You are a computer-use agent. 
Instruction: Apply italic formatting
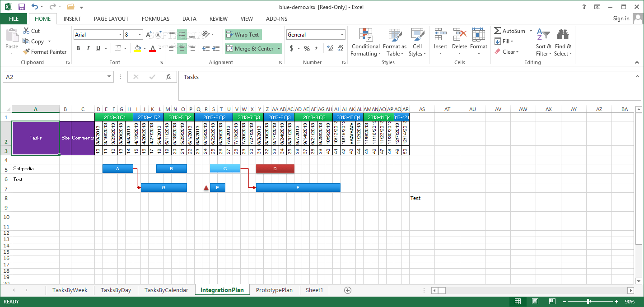(x=88, y=48)
